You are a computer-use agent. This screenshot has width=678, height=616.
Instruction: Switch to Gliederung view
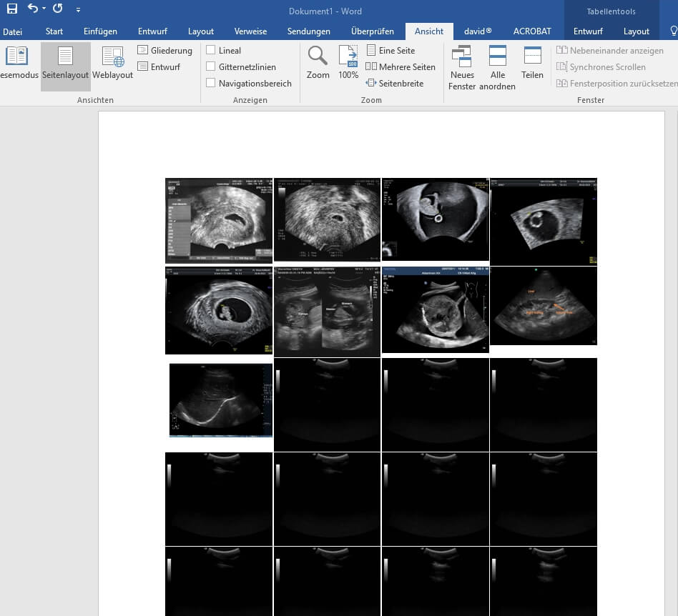click(x=164, y=51)
